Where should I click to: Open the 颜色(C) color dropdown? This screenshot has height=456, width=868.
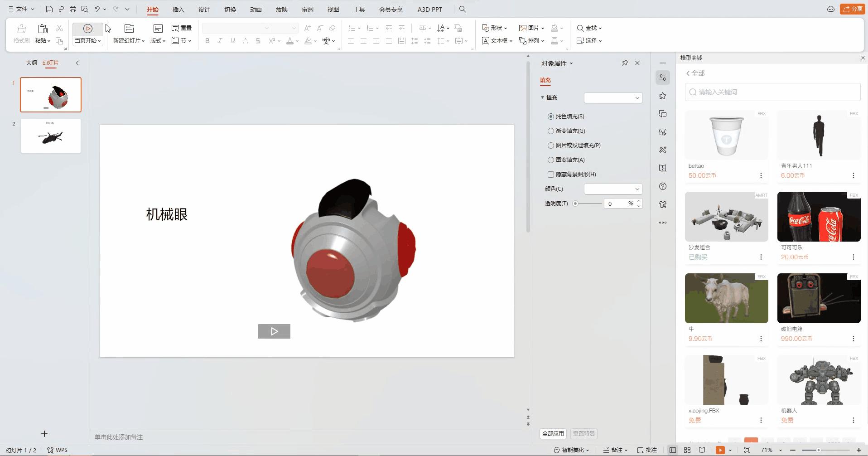click(x=613, y=189)
